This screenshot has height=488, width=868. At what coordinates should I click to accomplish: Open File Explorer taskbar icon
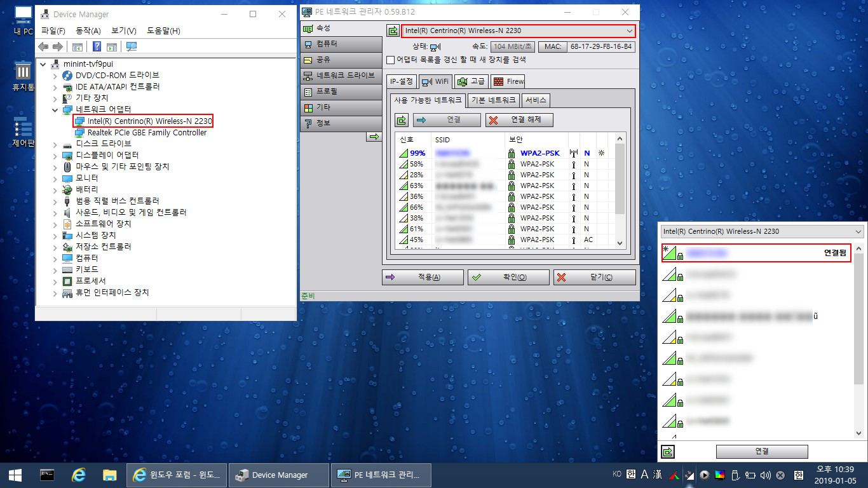point(110,475)
